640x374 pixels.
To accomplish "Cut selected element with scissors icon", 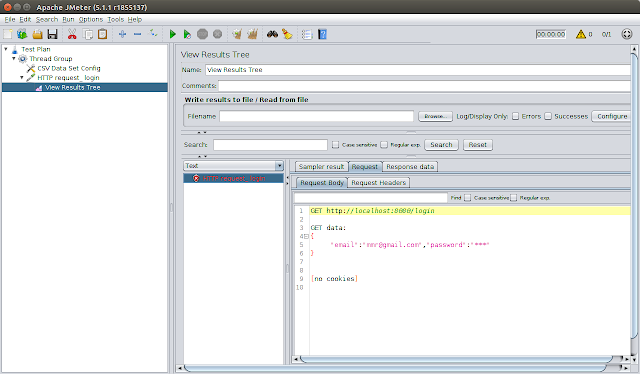I will click(x=72, y=34).
